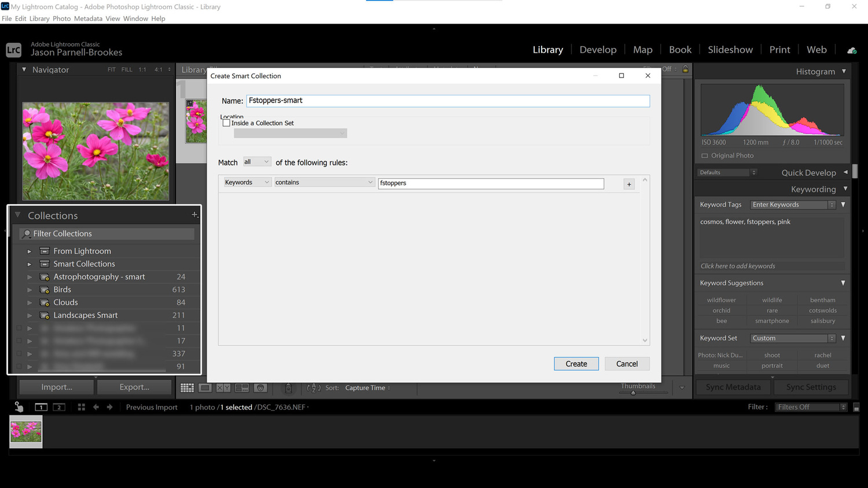Collapse the Navigator panel
868x488 pixels.
24,69
